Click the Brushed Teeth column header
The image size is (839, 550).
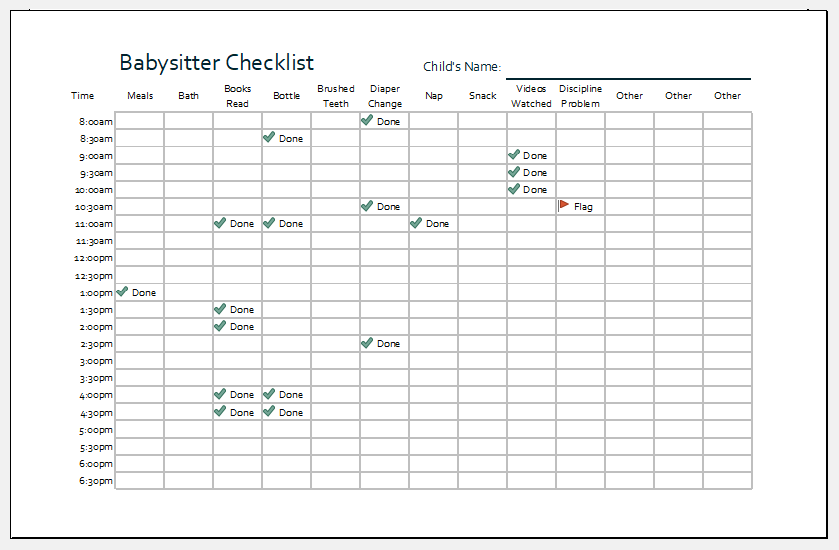point(335,96)
